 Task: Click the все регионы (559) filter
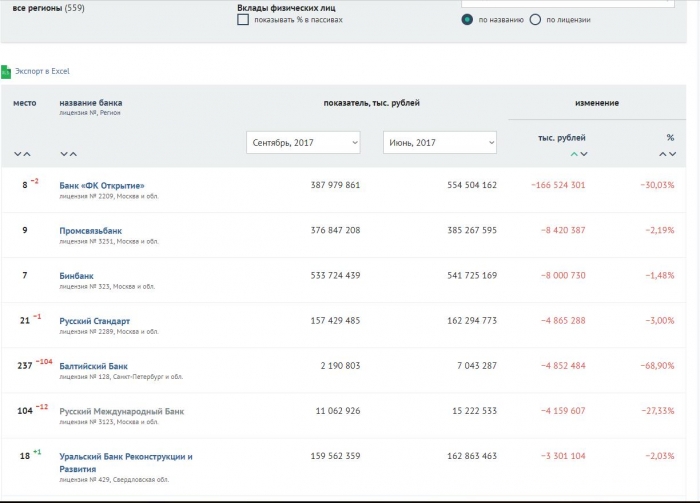48,8
